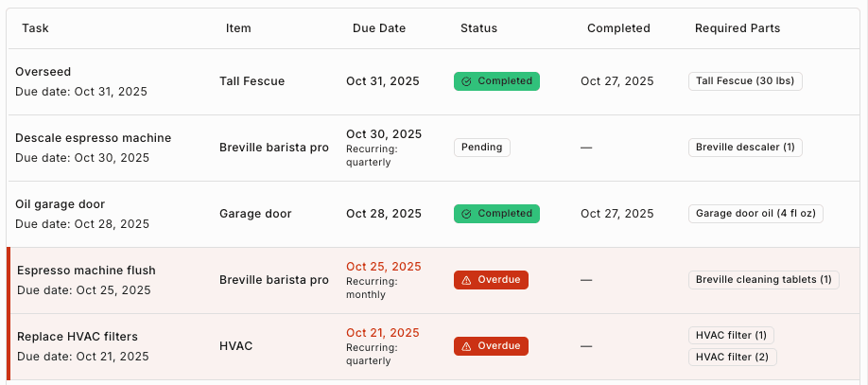This screenshot has width=868, height=385.
Task: Click the Breville descaler (1) part tag
Action: click(x=745, y=148)
